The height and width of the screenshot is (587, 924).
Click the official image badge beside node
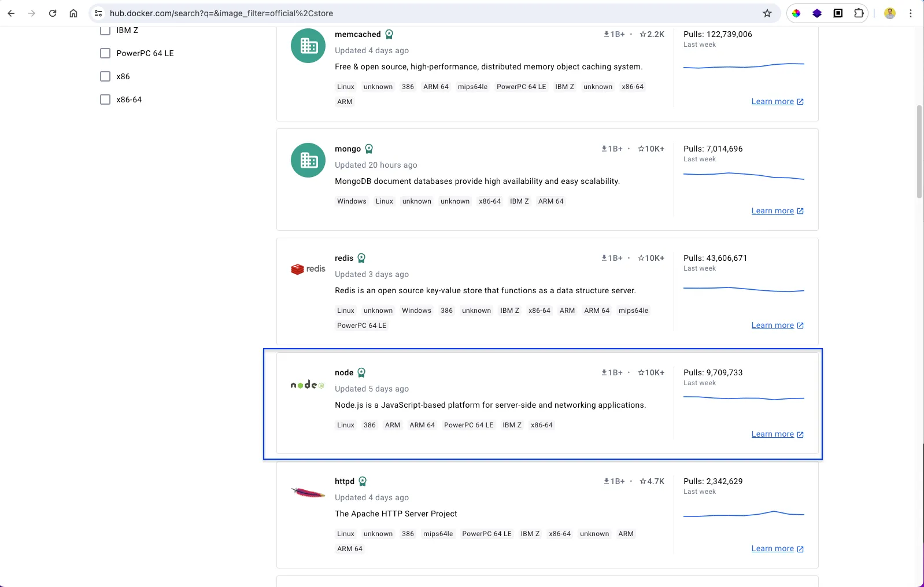361,372
